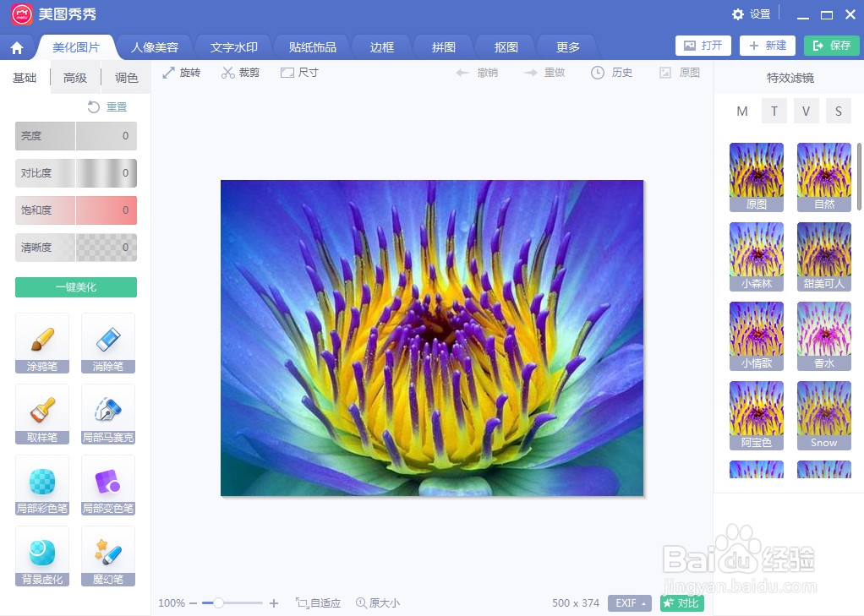Select the 涂鸦笔 doodle pen tool

tap(41, 343)
